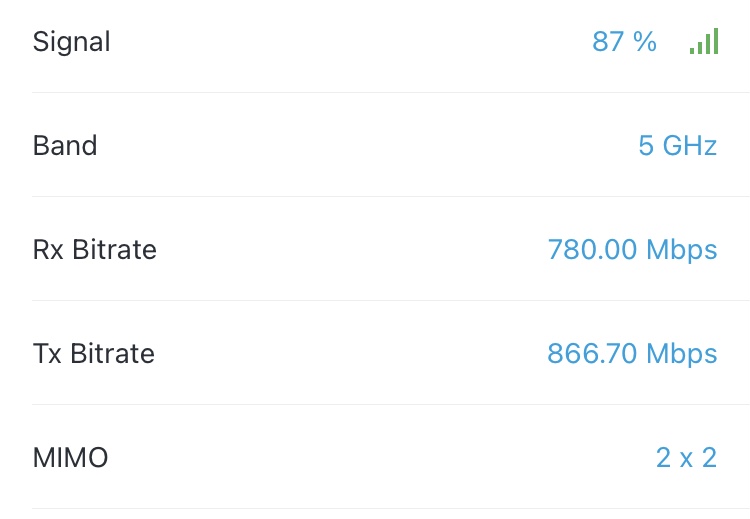Tap the Mbps unit in the Tx Bitrate row
This screenshot has width=750, height=519.
[682, 354]
